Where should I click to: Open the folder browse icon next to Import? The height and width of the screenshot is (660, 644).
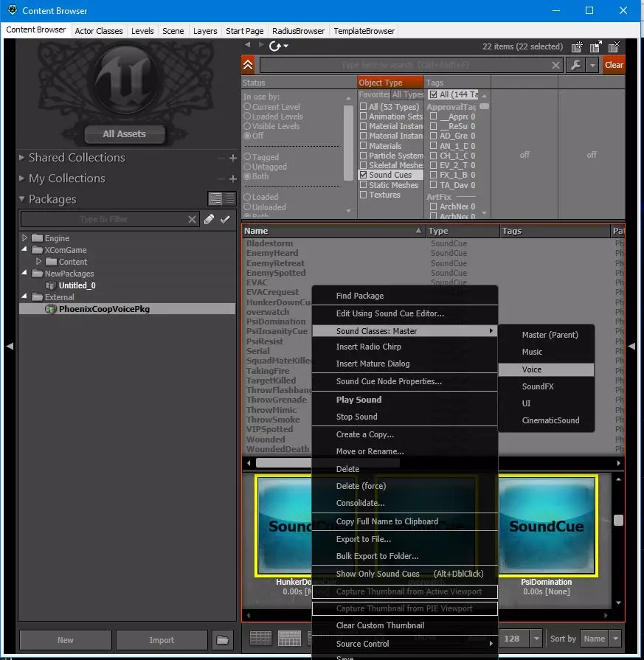pos(223,640)
